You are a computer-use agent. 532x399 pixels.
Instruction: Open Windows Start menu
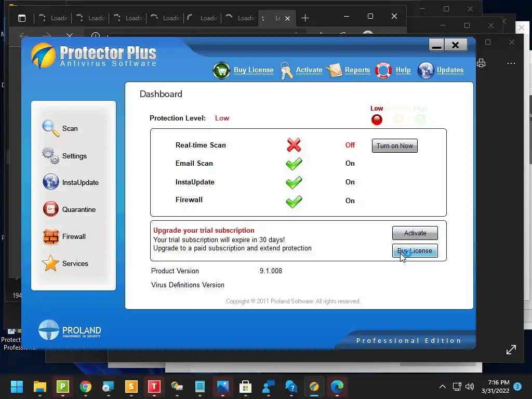click(17, 387)
